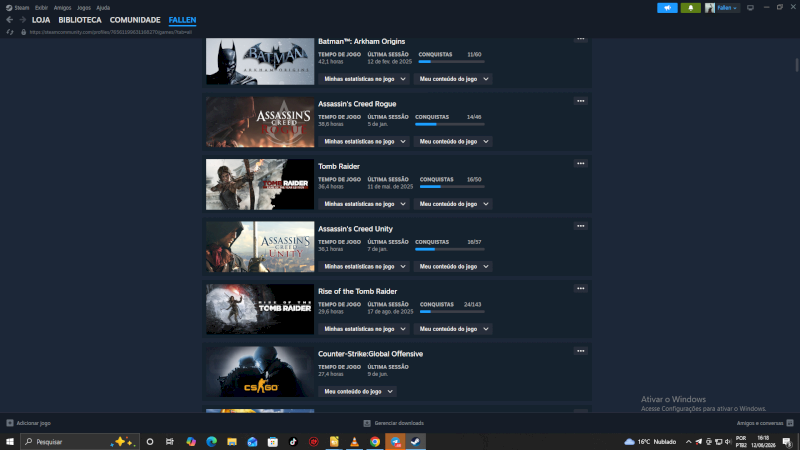Viewport: 800px width, 450px height.
Task: Click Batman achievements progress bar 11/60
Action: coord(451,62)
